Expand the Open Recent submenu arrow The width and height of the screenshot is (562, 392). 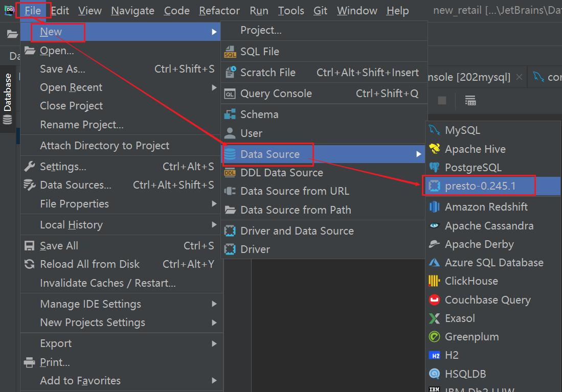tap(214, 87)
